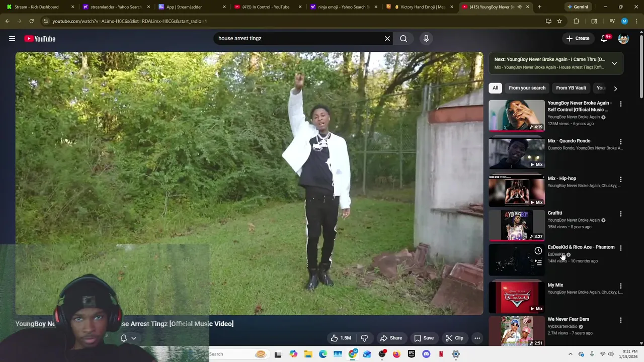Select the From your search chip
Image resolution: width=644 pixels, height=362 pixels.
pos(527,88)
